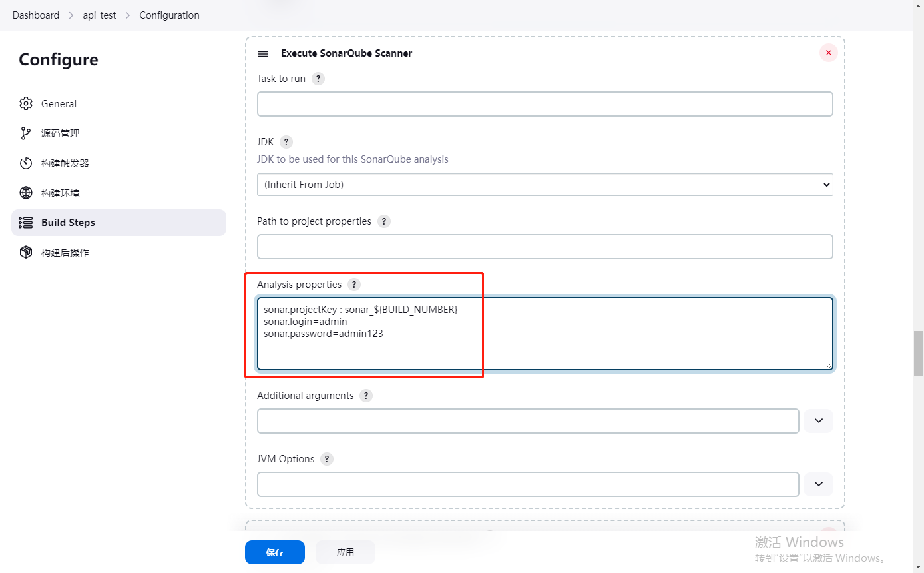Click the 应用 apply button
924x573 pixels.
[x=345, y=552]
